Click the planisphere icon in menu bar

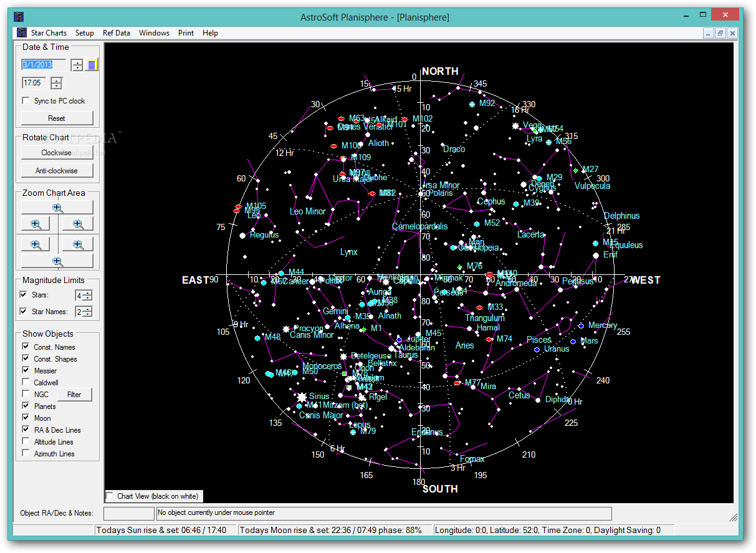pyautogui.click(x=22, y=32)
